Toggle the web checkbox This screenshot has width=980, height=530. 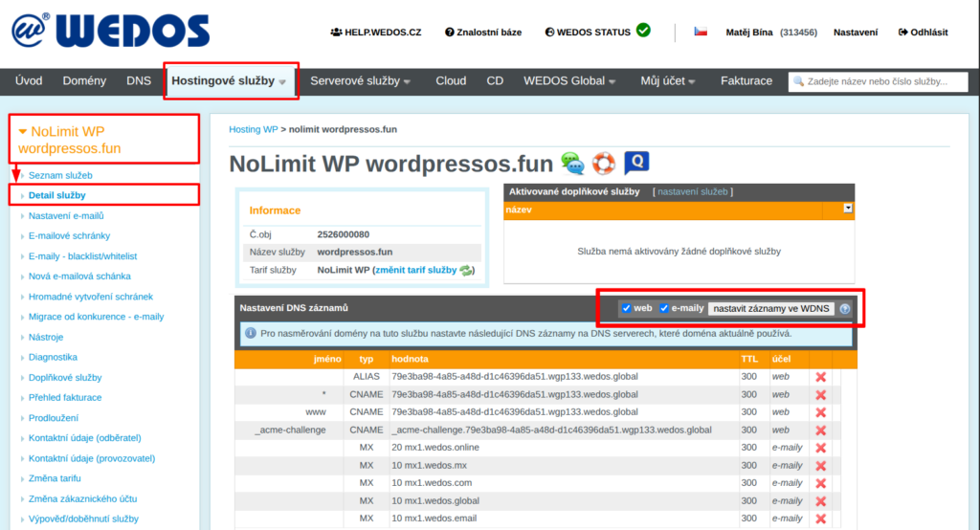point(626,308)
